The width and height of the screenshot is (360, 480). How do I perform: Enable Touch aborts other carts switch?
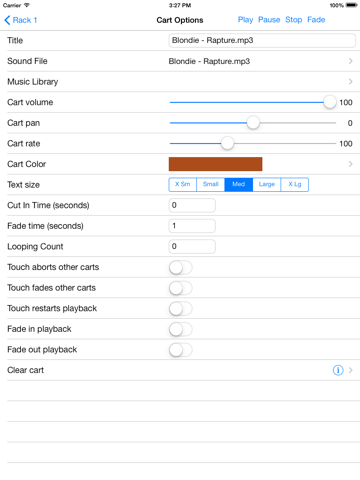click(x=181, y=267)
